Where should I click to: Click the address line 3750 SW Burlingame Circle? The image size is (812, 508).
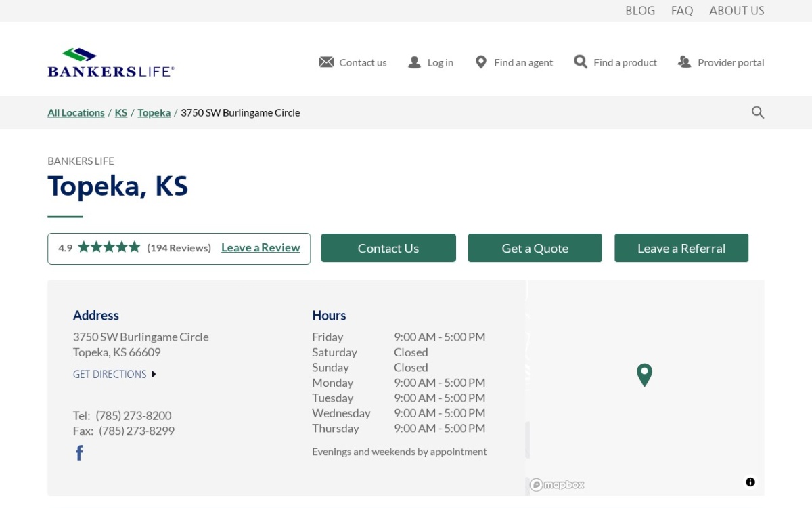pos(141,337)
